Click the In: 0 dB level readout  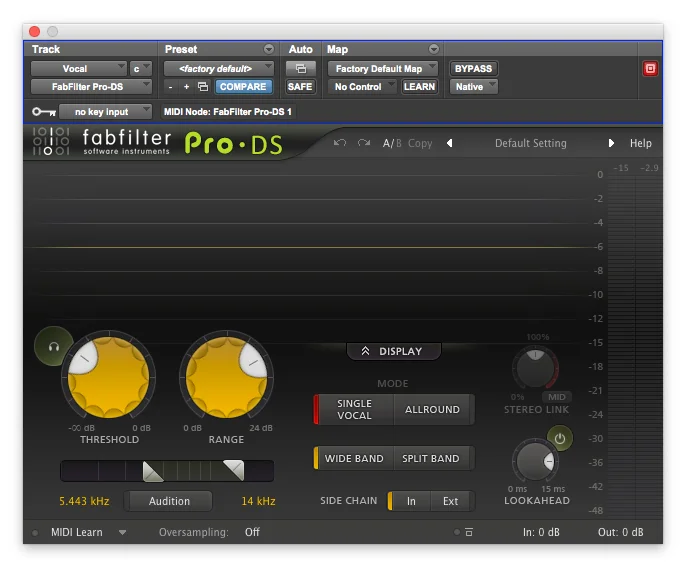pos(541,532)
